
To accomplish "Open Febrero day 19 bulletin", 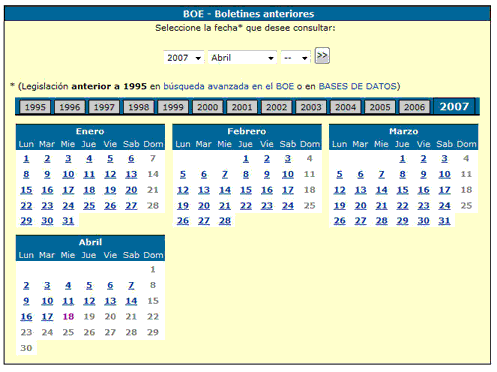I will (183, 206).
